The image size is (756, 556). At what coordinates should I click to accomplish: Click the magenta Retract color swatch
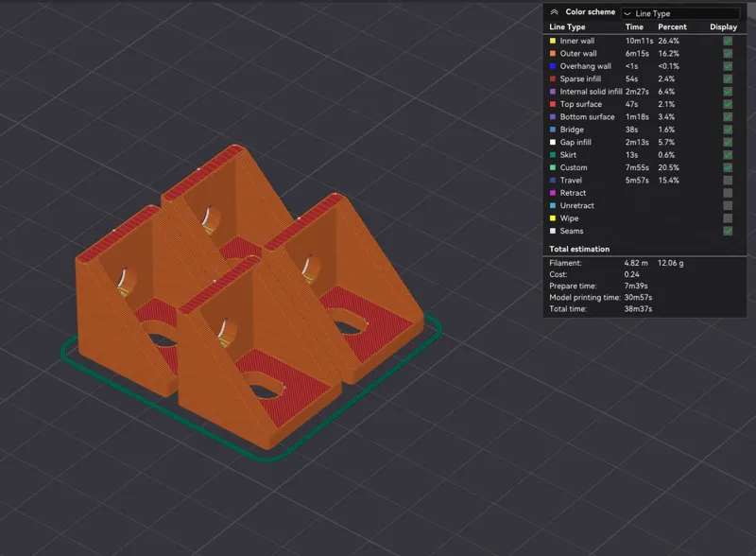coord(553,193)
